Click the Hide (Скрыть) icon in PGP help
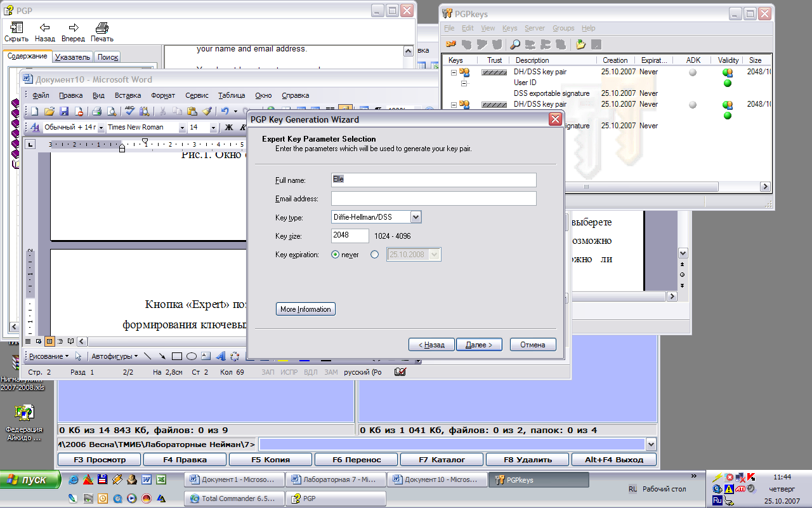 coord(16,32)
